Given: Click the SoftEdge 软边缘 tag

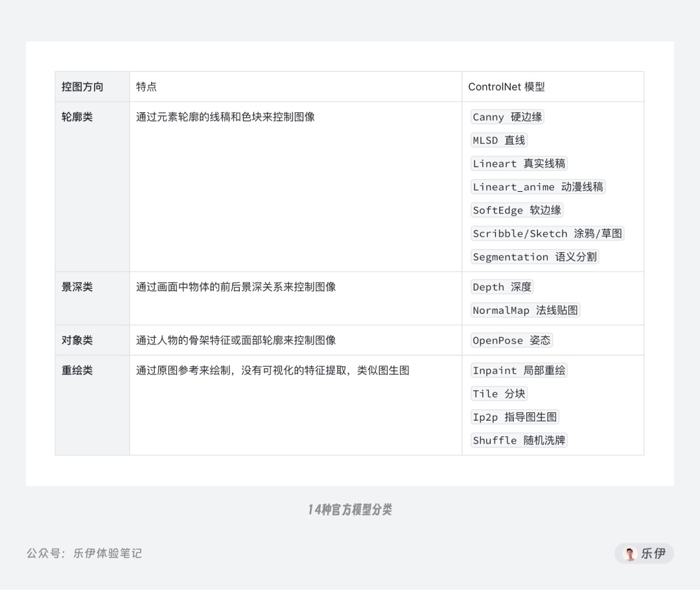Looking at the screenshot, I should 517,210.
